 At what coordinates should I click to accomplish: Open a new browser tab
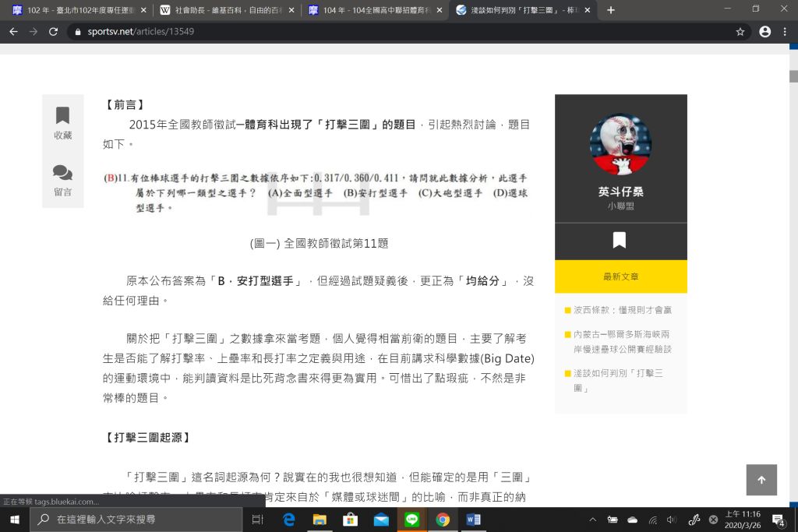[611, 10]
